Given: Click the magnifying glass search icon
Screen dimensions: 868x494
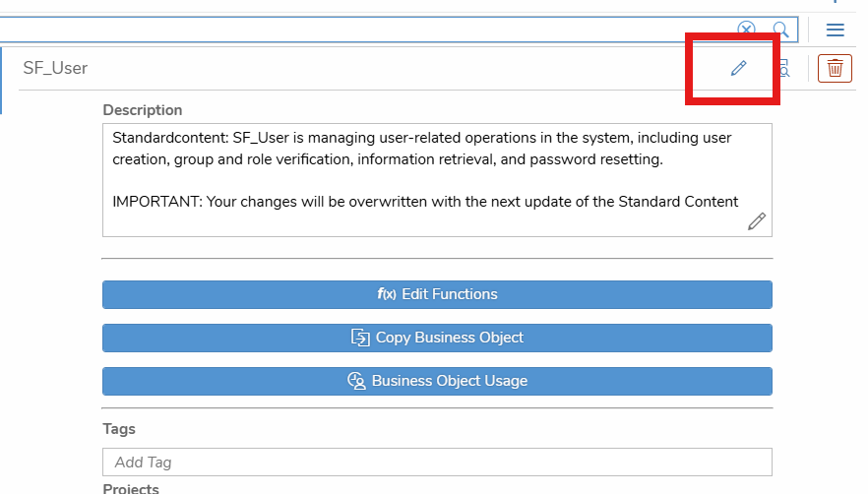Looking at the screenshot, I should coord(779,30).
